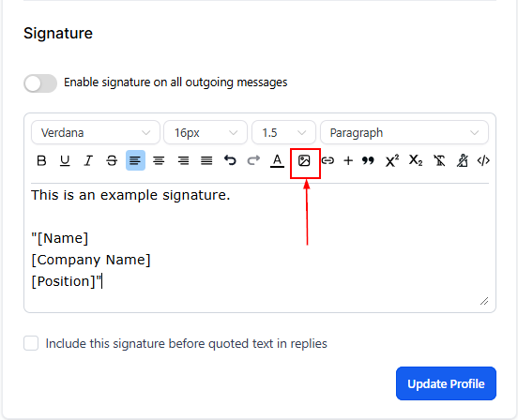Screen dimensions: 518x420
Task: Clear text formatting
Action: click(x=439, y=160)
